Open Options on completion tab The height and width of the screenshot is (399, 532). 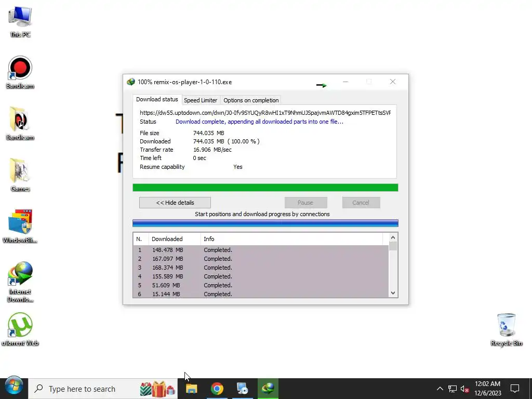tap(251, 100)
